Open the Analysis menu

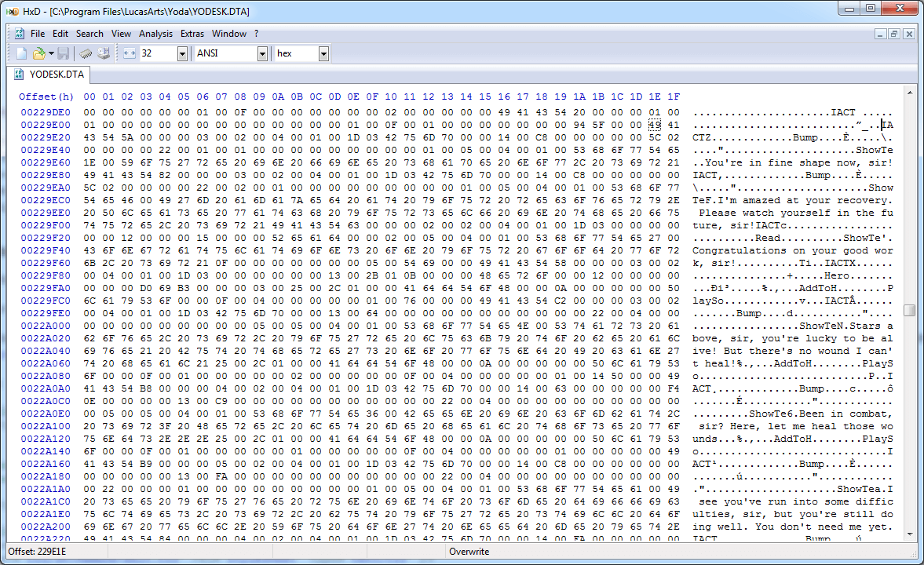pyautogui.click(x=155, y=34)
